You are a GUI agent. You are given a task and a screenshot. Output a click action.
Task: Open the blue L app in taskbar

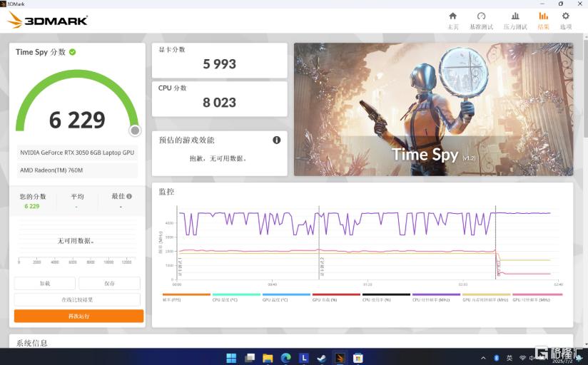coord(304,358)
